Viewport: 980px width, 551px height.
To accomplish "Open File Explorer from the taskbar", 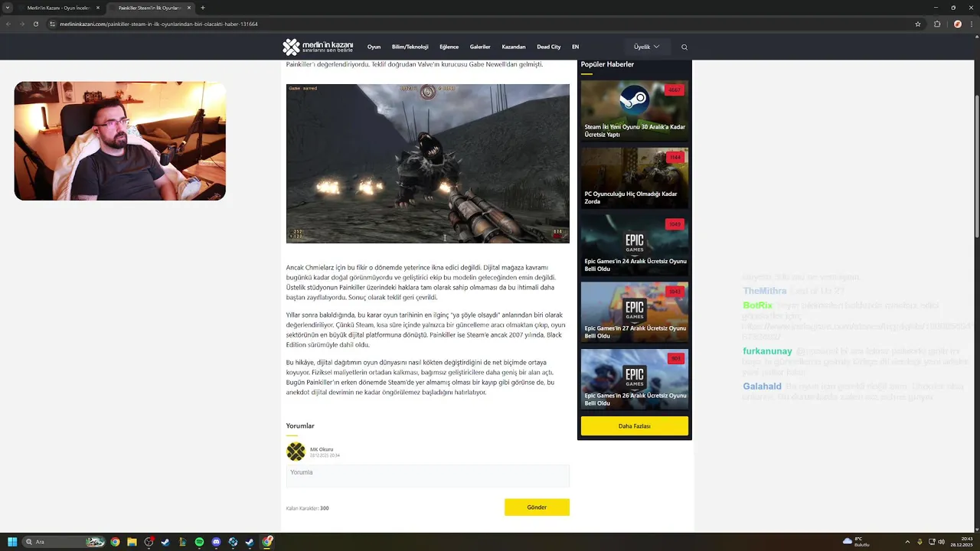I will [x=132, y=542].
